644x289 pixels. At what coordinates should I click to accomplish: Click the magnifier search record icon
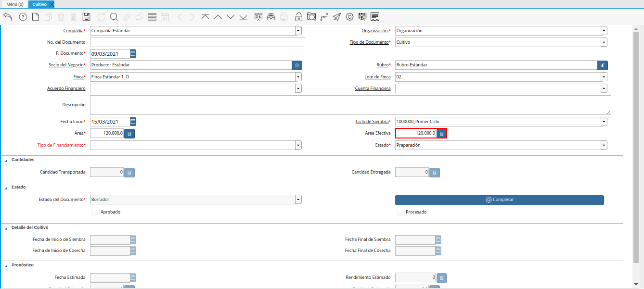(114, 17)
